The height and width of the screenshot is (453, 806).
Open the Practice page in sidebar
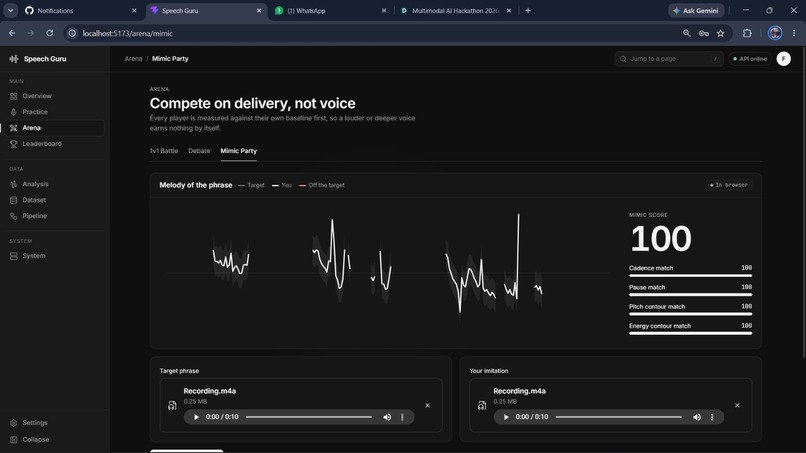pyautogui.click(x=53, y=112)
